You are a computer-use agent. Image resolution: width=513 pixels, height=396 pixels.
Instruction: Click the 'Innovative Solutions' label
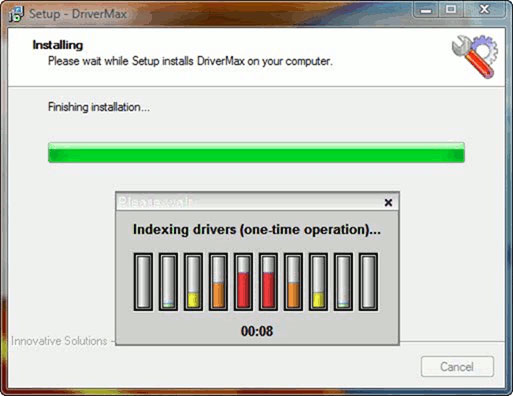(x=59, y=341)
